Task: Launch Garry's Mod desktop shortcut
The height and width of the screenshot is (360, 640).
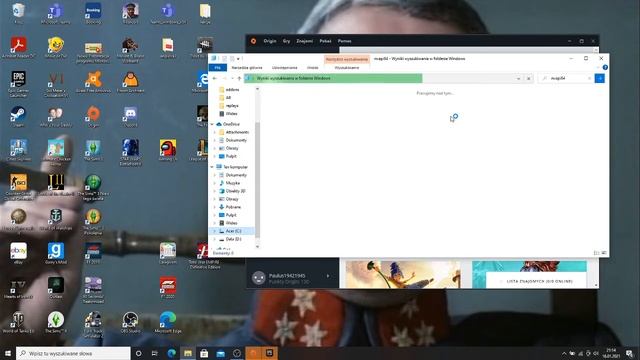Action: [56, 253]
